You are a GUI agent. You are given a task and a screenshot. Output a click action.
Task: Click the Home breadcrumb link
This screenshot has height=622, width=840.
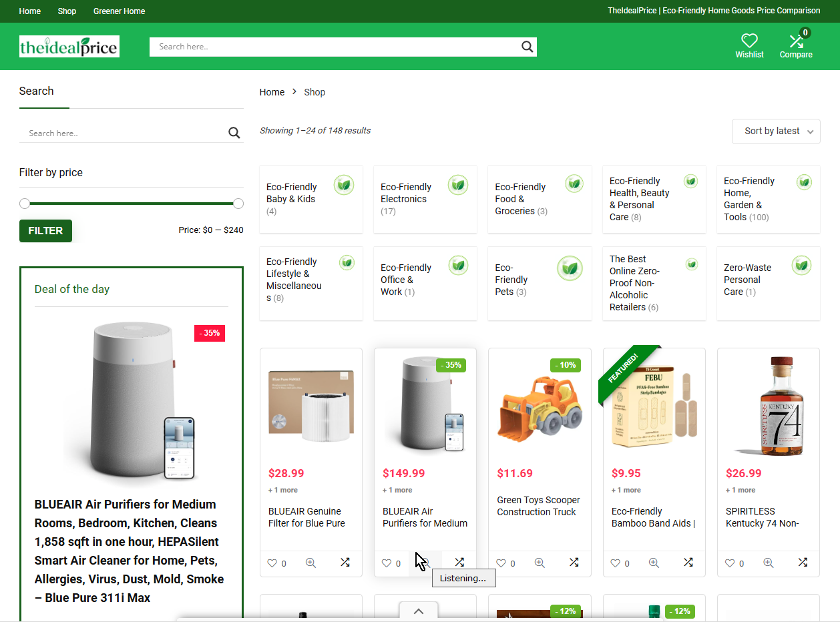pos(272,92)
